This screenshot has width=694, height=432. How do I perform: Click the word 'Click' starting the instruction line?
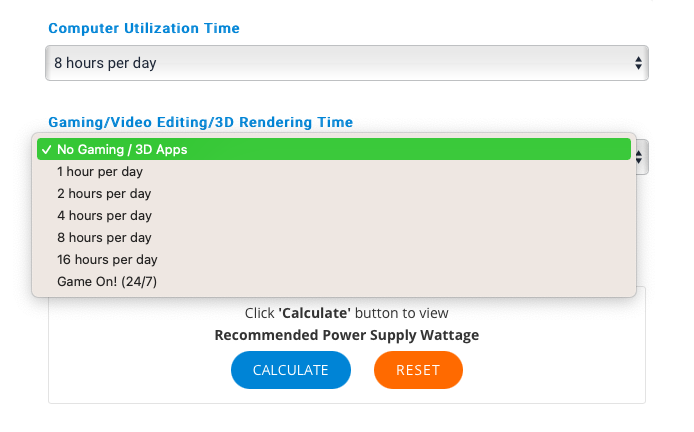pos(260,313)
